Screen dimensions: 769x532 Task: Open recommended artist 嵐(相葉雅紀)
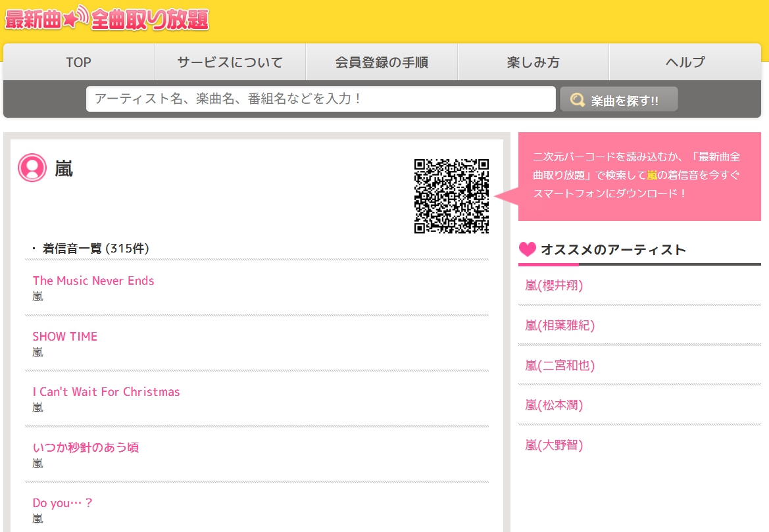tap(560, 325)
